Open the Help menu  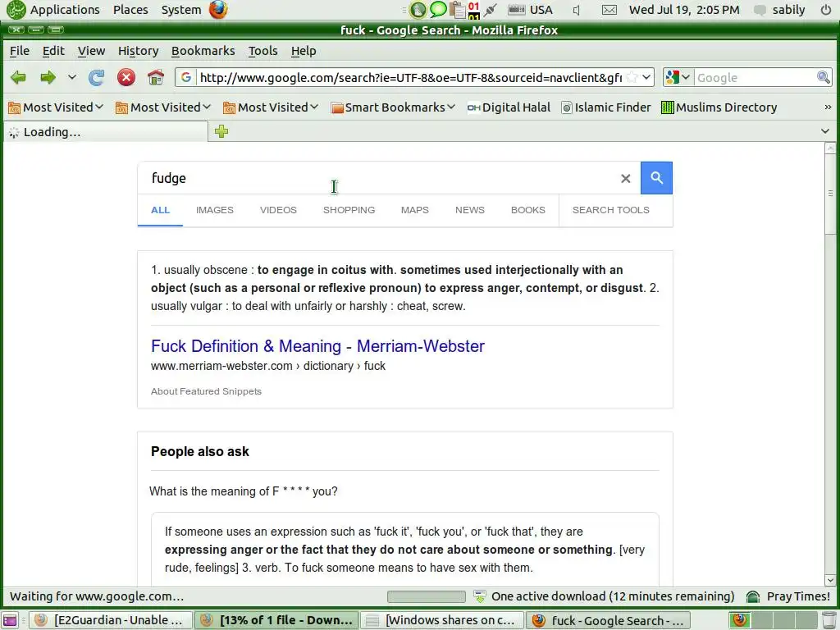(x=304, y=51)
